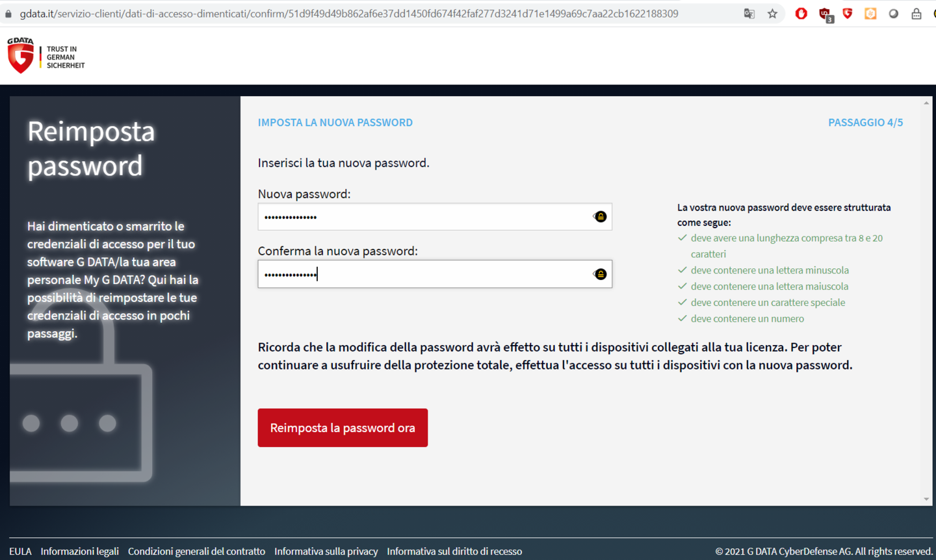
Task: Open the EULA footer link
Action: [x=20, y=551]
